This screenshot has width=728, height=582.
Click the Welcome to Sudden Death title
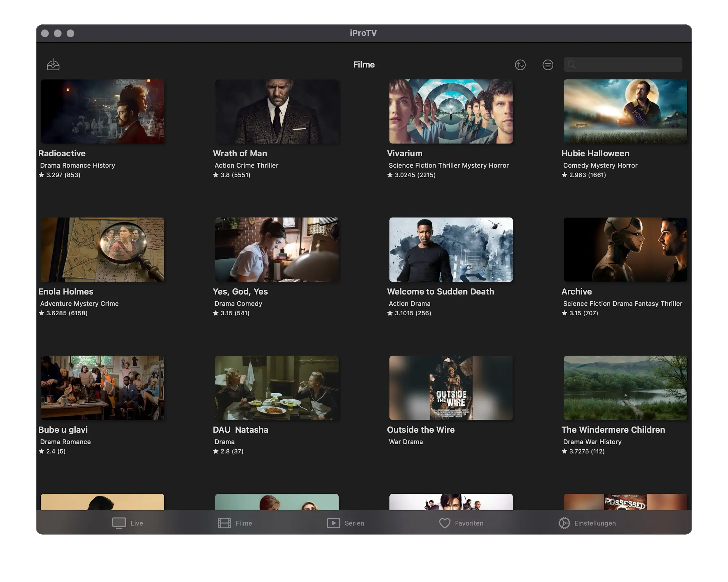[x=440, y=292]
